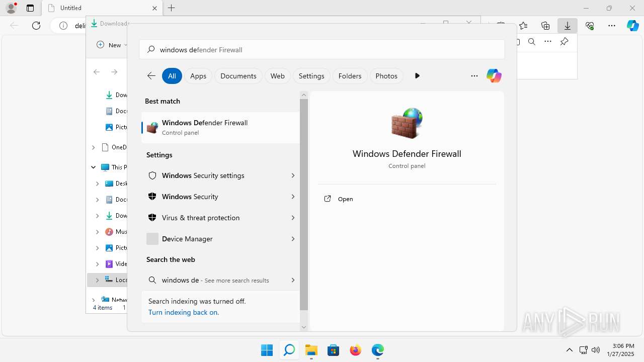This screenshot has height=362, width=644.
Task: Click the Search taskbar icon
Action: (289, 350)
